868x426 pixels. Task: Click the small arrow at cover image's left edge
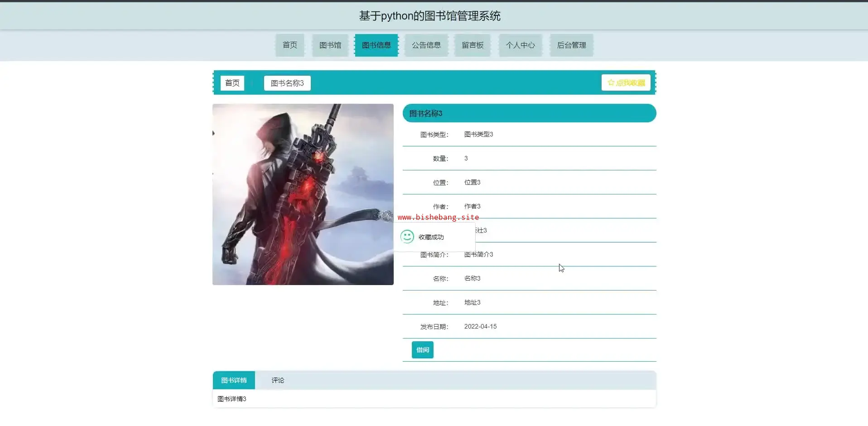pos(213,133)
